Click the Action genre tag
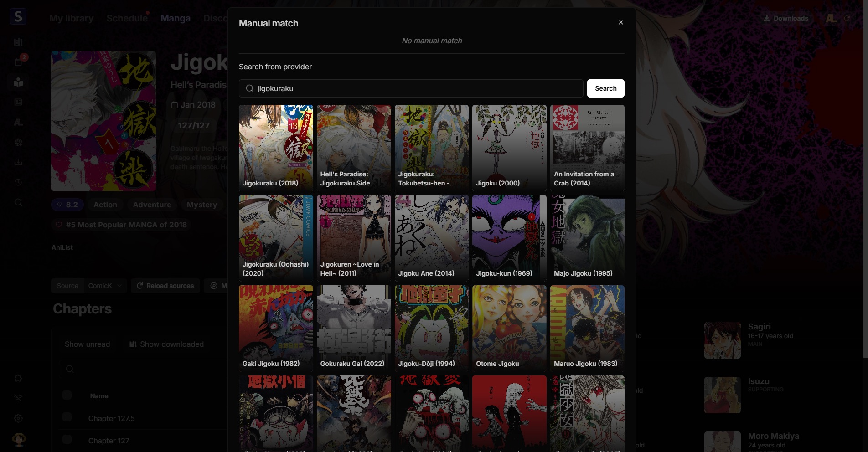This screenshot has width=868, height=452. [x=105, y=205]
